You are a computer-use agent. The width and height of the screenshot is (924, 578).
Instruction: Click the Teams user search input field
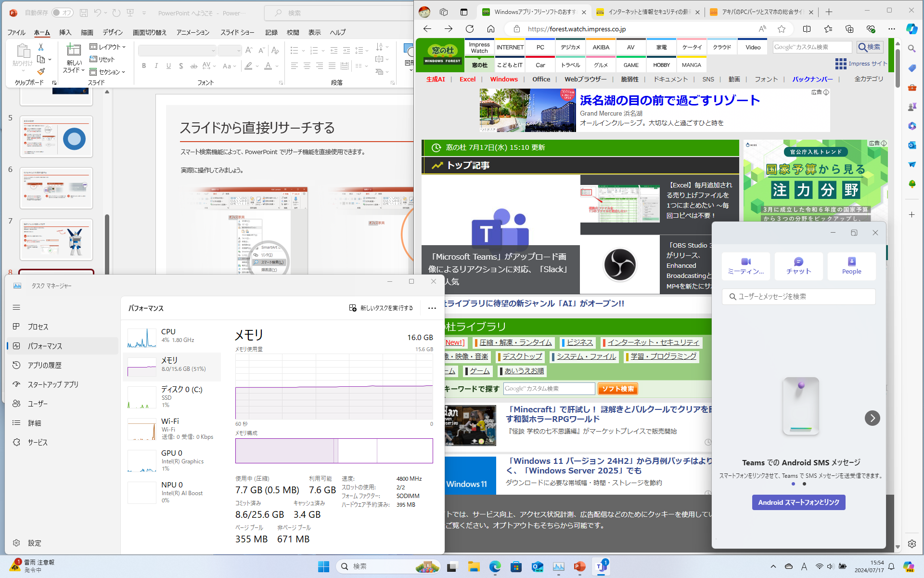(798, 297)
